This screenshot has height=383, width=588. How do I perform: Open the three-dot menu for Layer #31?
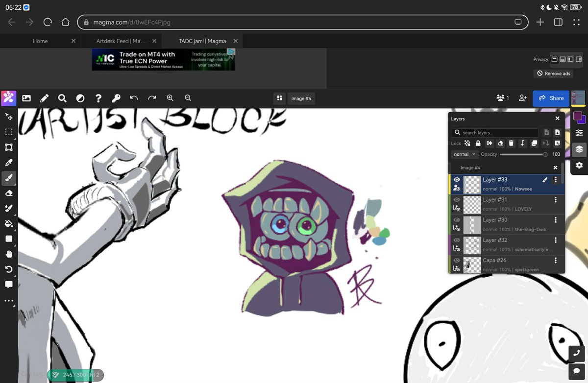[x=556, y=200]
